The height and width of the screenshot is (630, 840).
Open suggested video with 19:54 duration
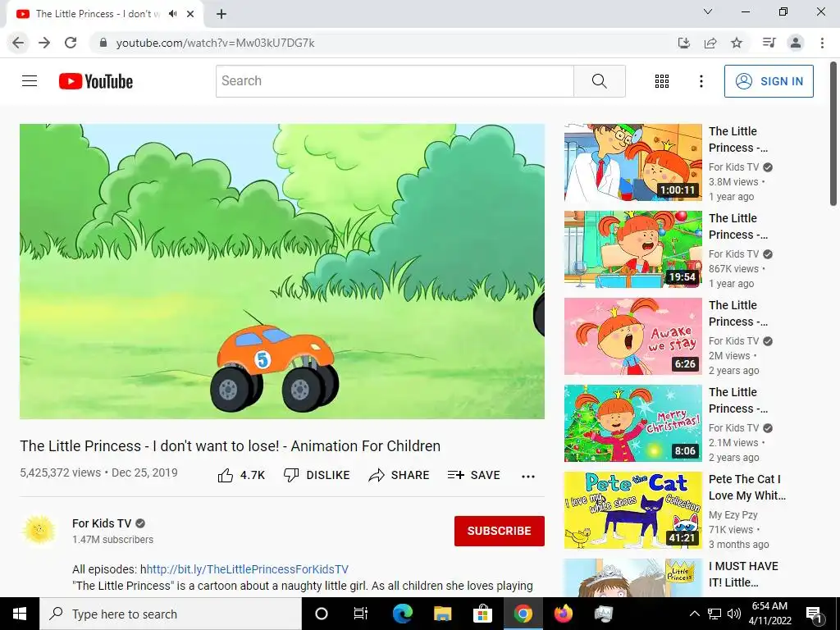coord(632,249)
